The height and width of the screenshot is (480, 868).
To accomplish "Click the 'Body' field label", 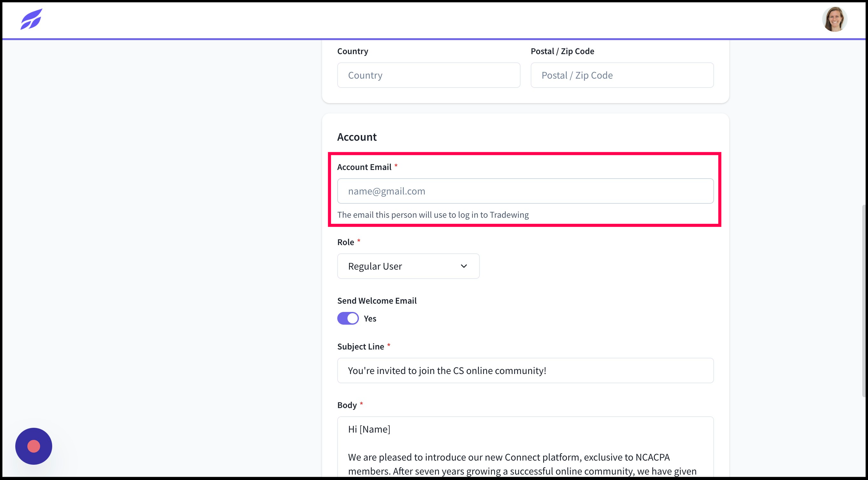I will click(347, 405).
